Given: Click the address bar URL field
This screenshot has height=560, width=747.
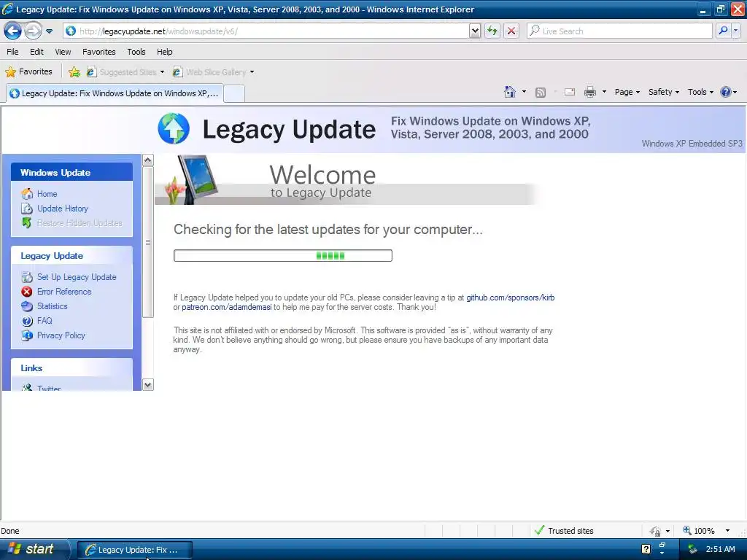Looking at the screenshot, I should pyautogui.click(x=266, y=31).
